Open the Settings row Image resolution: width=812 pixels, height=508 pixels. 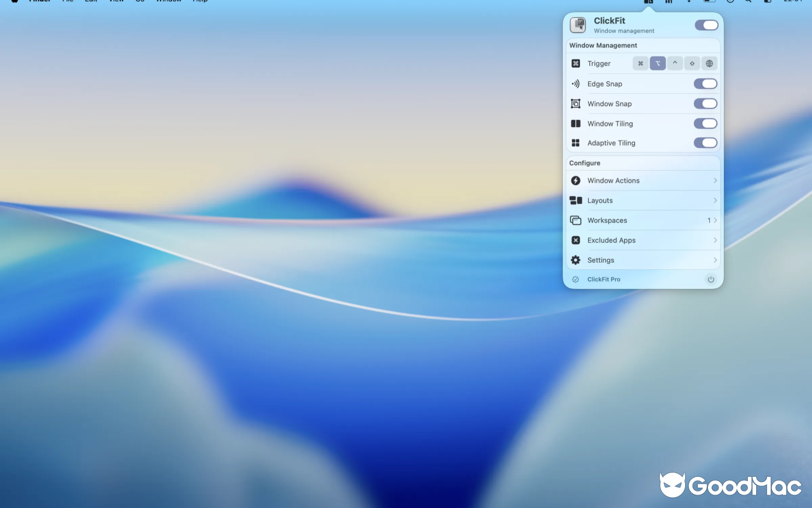[643, 260]
